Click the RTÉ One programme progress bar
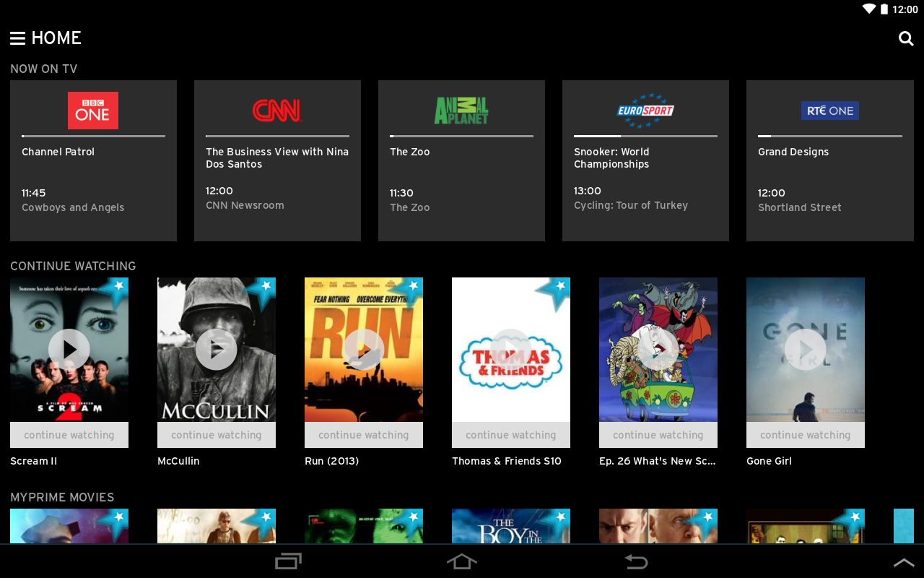This screenshot has width=924, height=578. 830,136
